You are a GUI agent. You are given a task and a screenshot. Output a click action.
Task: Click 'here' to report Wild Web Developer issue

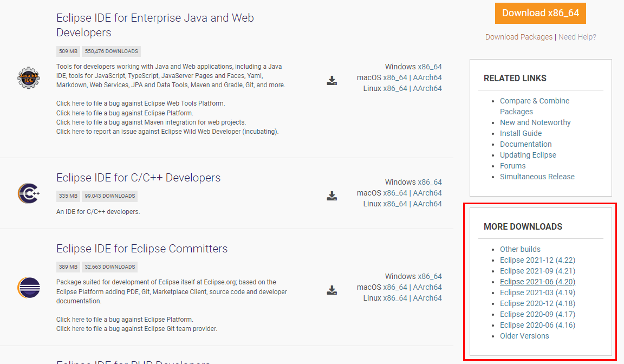click(x=78, y=131)
